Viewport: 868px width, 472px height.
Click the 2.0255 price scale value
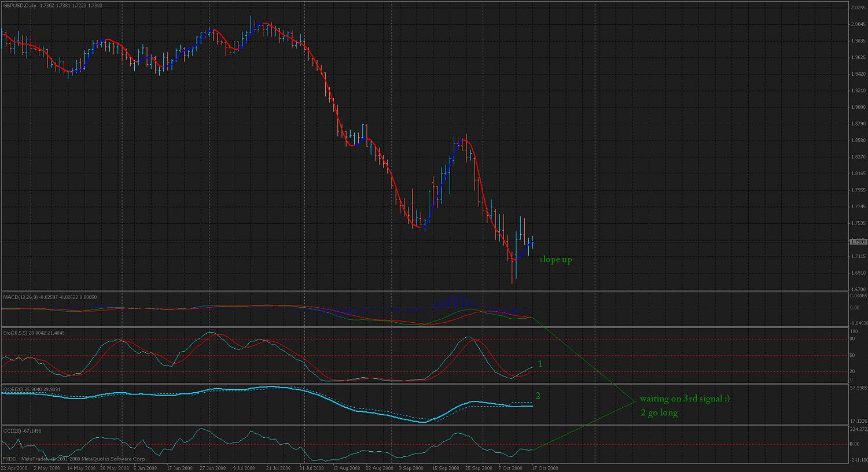pyautogui.click(x=858, y=8)
